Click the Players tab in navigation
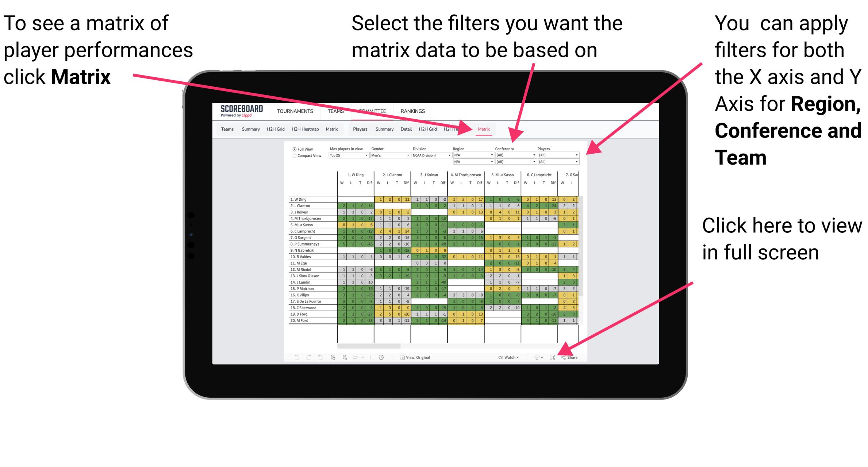Screen dimensions: 868x467 point(361,131)
